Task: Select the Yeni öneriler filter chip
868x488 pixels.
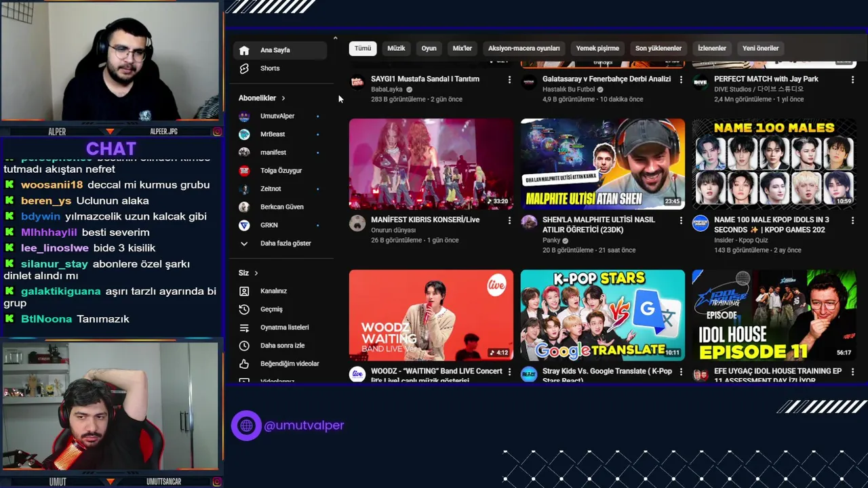Action: [x=760, y=48]
